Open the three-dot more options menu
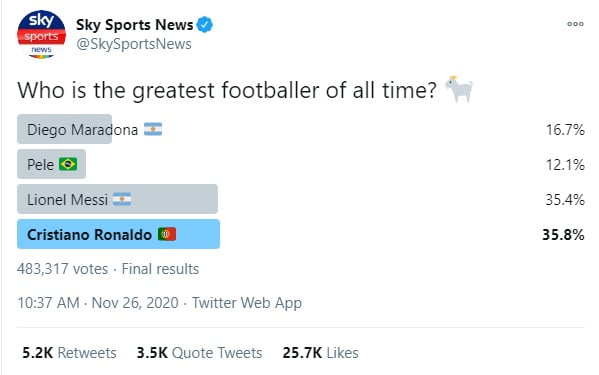 [x=575, y=24]
